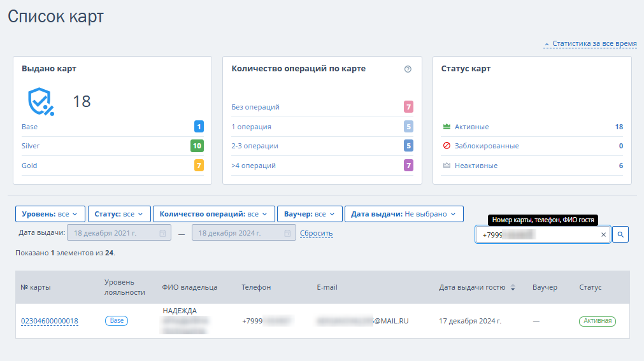This screenshot has width=644, height=361.
Task: Sort by guest issue date arrows
Action: point(513,288)
